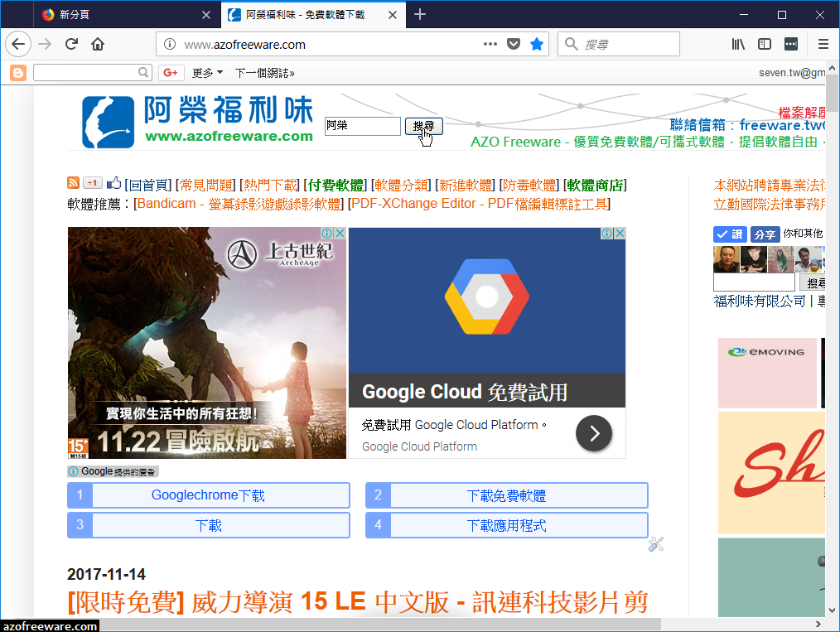
Task: Close the Google Cloud ad with X
Action: coord(620,234)
